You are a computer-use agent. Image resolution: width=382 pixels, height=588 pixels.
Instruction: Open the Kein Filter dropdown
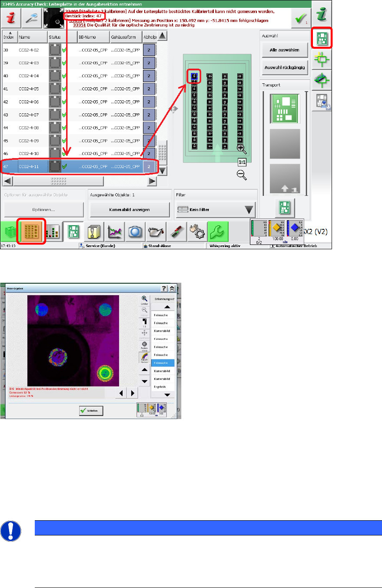pos(216,209)
